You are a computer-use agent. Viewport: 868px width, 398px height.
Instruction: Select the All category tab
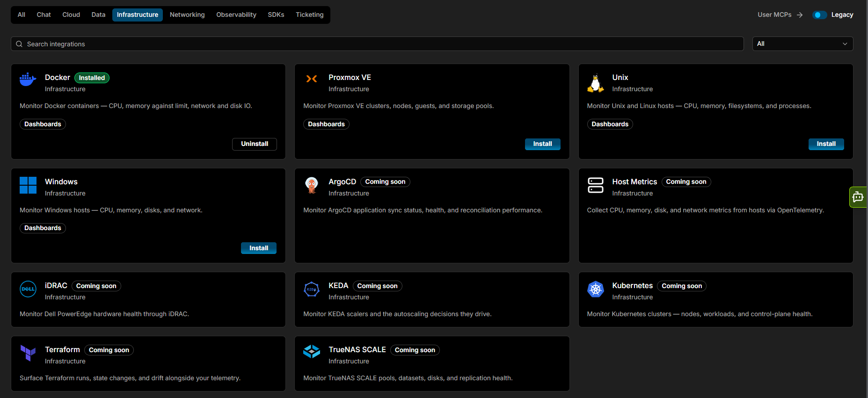pyautogui.click(x=22, y=15)
